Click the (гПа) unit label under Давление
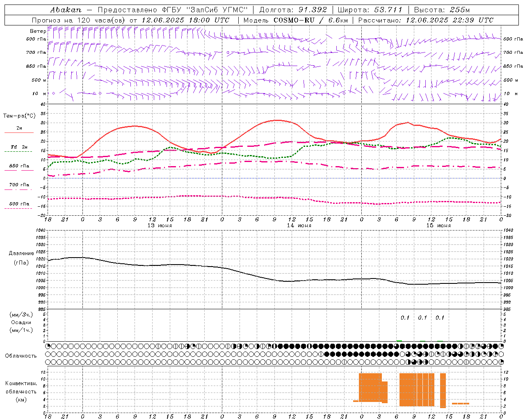Screen dimensions: 525x420 tap(21, 263)
